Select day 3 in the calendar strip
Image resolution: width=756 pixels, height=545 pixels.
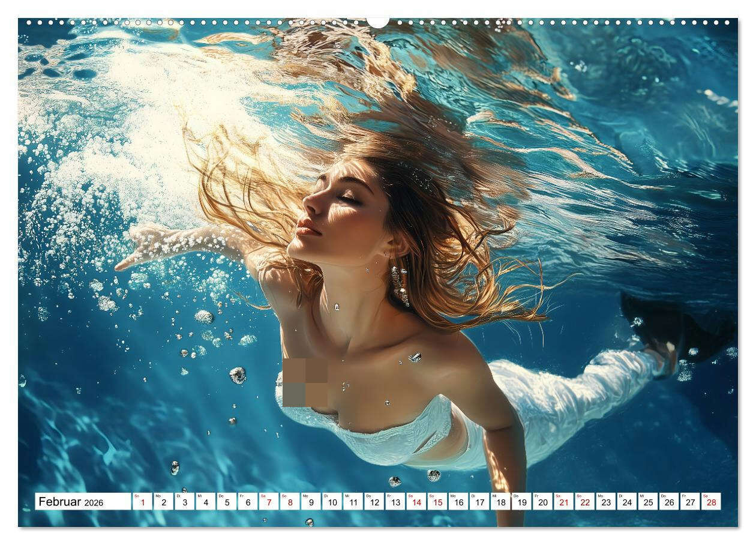[184, 502]
